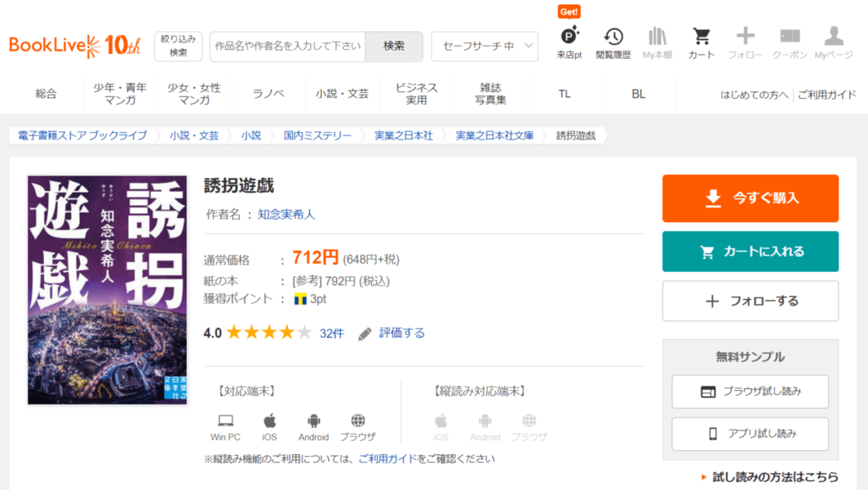
Task: Add book with カートに入れる button
Action: click(750, 252)
